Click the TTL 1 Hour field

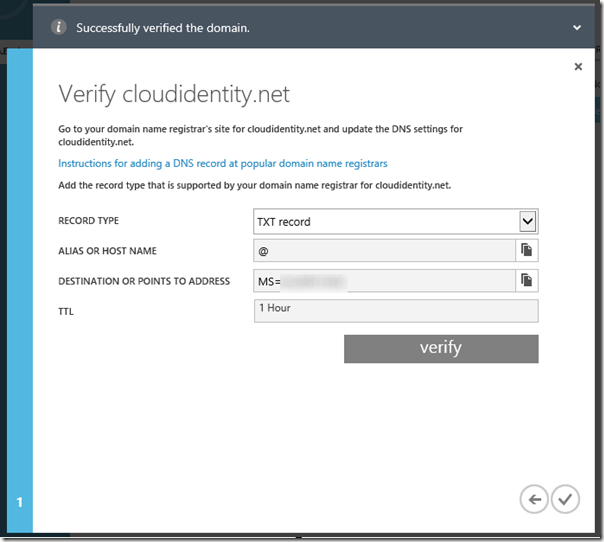coord(396,310)
